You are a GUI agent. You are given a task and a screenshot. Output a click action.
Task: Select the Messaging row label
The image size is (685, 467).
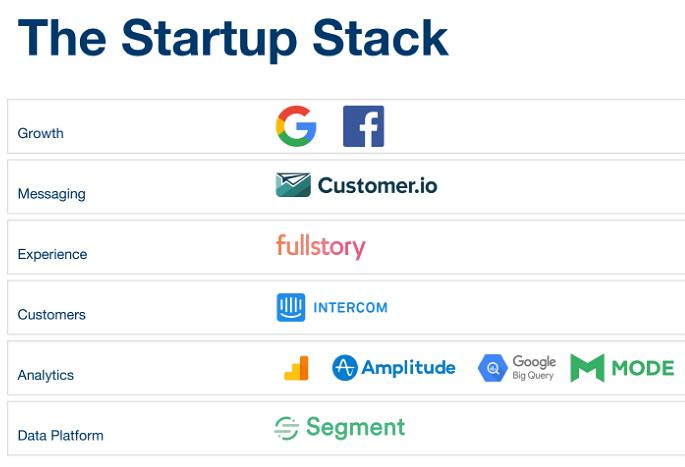point(52,194)
